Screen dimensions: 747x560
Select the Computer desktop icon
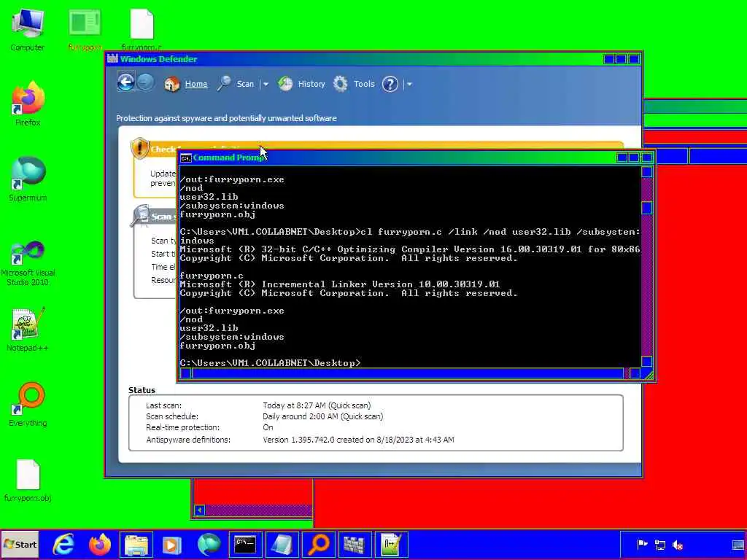click(27, 29)
